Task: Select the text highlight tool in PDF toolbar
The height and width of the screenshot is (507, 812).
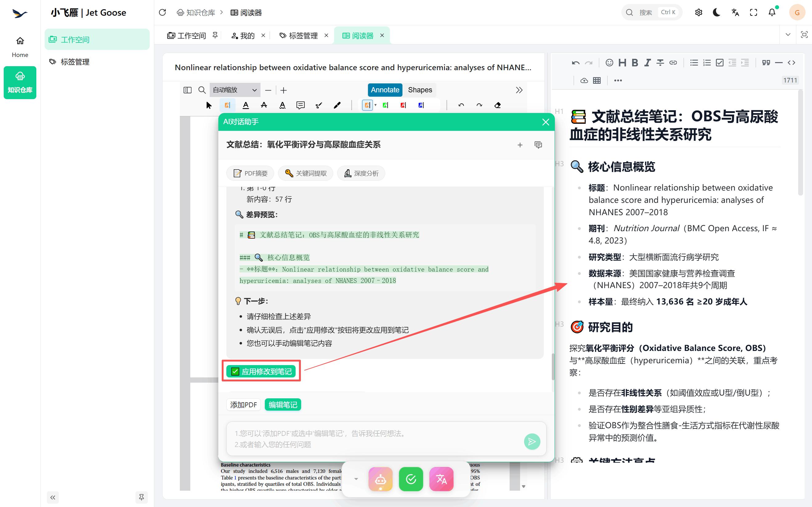Action: point(227,105)
